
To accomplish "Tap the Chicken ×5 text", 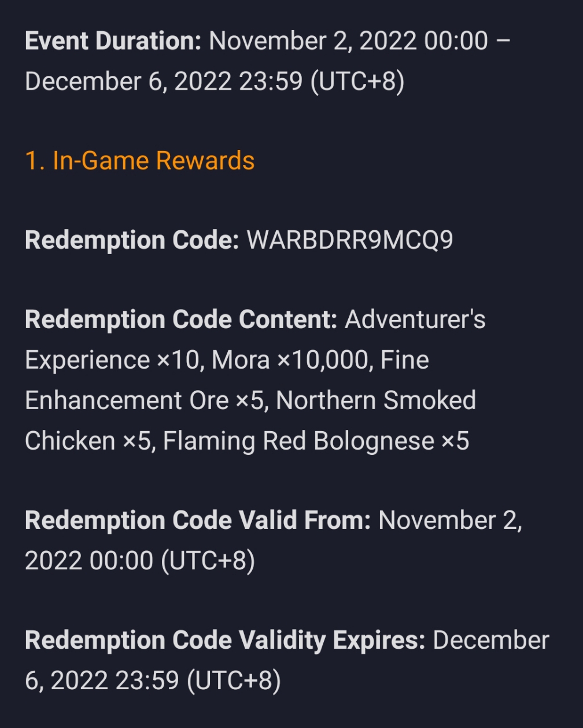I will 88,441.
